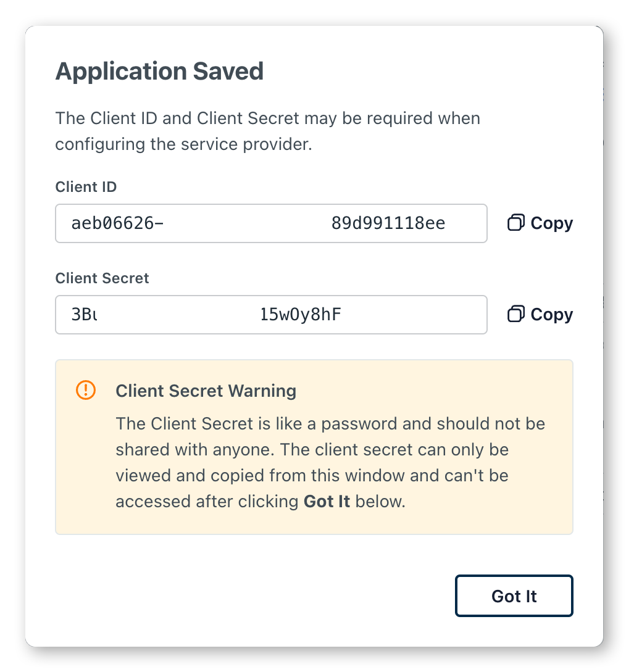
Task: Click the Client ID field label
Action: coord(86,187)
